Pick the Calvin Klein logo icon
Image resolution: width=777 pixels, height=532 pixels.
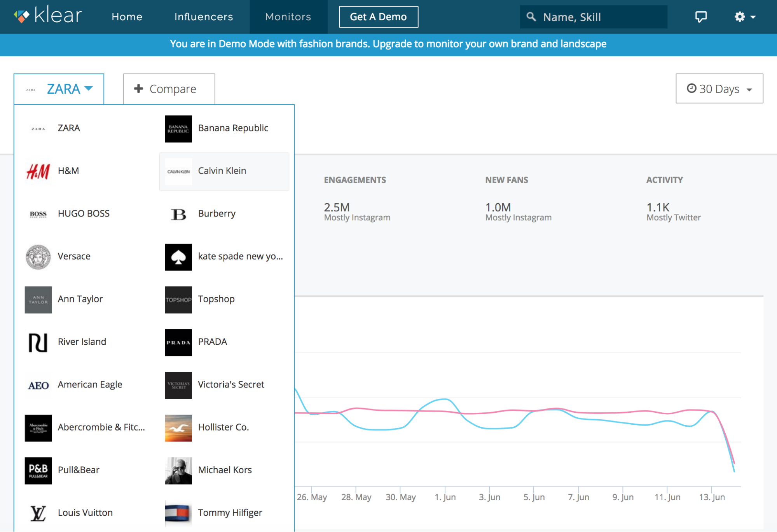point(178,171)
